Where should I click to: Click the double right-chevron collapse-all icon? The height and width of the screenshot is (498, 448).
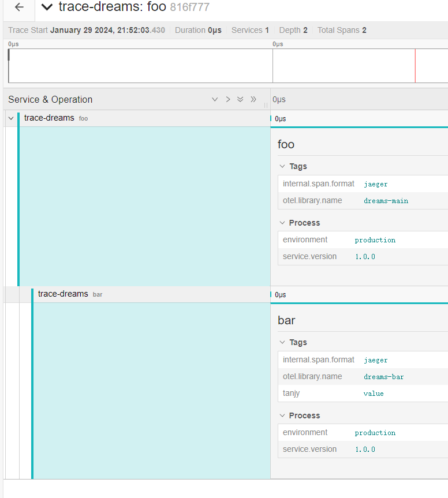(253, 99)
